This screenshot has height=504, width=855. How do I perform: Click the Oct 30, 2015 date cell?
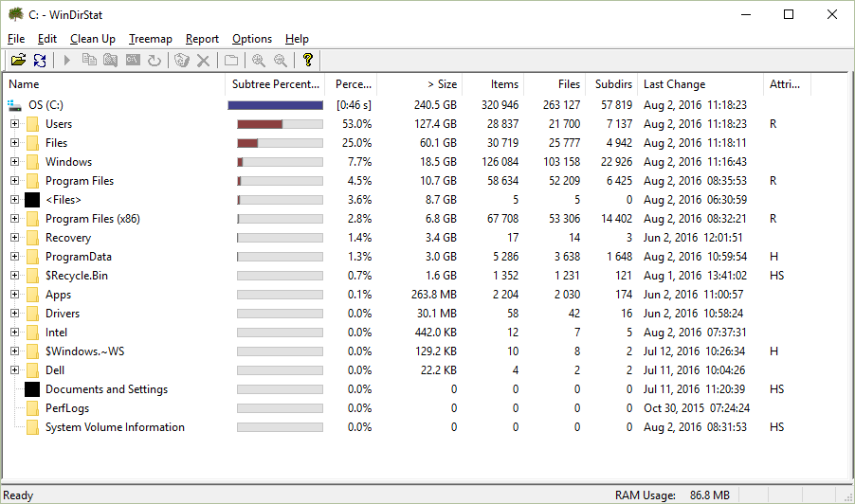pyautogui.click(x=697, y=408)
